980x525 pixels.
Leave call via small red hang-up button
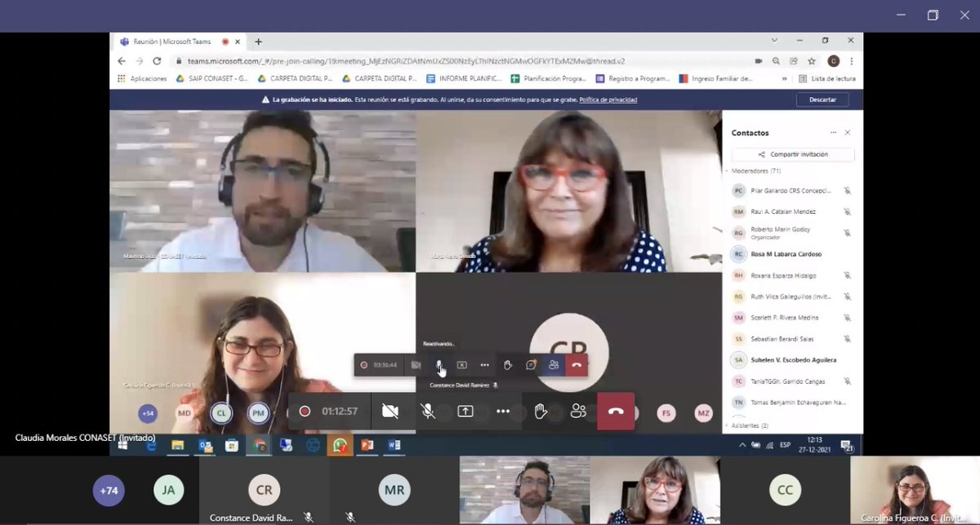[x=577, y=365]
